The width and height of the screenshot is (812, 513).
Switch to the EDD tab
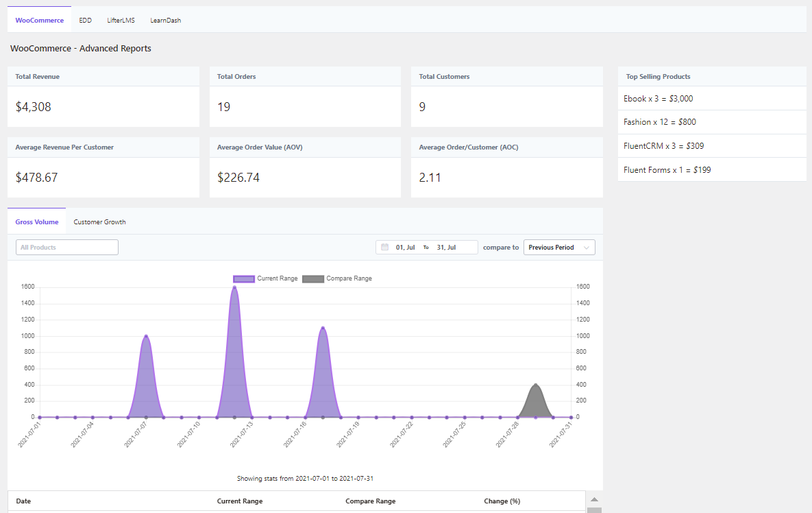(x=85, y=21)
